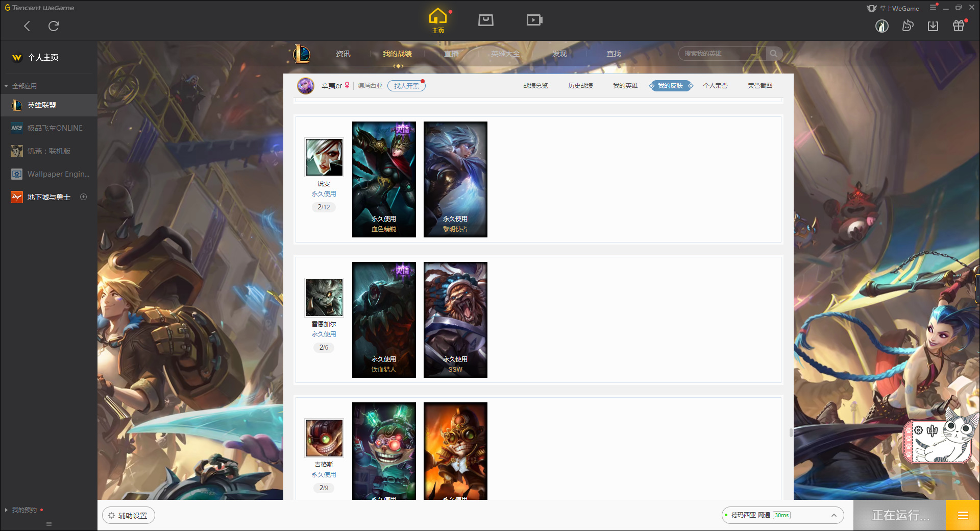Click the 找人开黑 button
Image resolution: width=980 pixels, height=531 pixels.
coord(406,86)
